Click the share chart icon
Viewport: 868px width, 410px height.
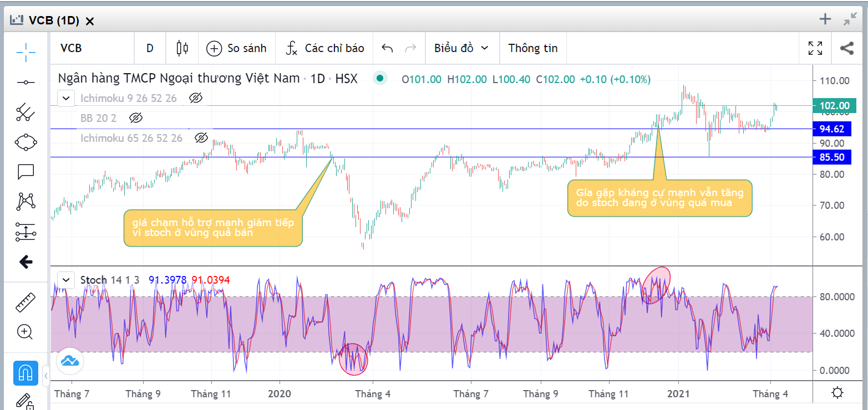coord(846,48)
